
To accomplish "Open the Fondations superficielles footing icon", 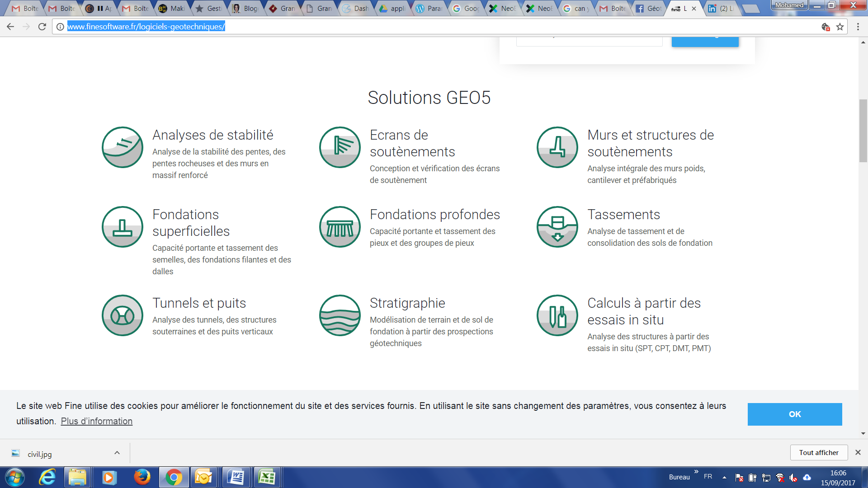I will click(x=123, y=227).
